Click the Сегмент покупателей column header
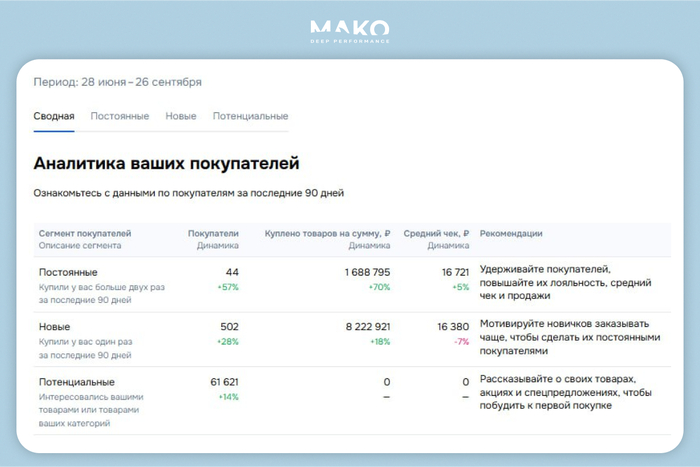The height and width of the screenshot is (467, 700). [x=84, y=233]
